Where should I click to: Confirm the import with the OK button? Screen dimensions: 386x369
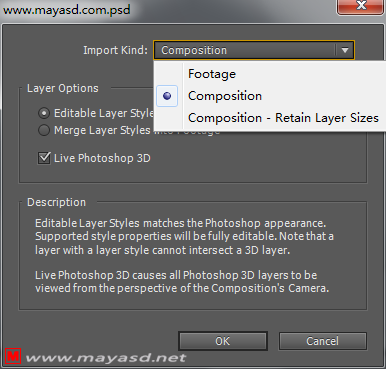tap(223, 341)
